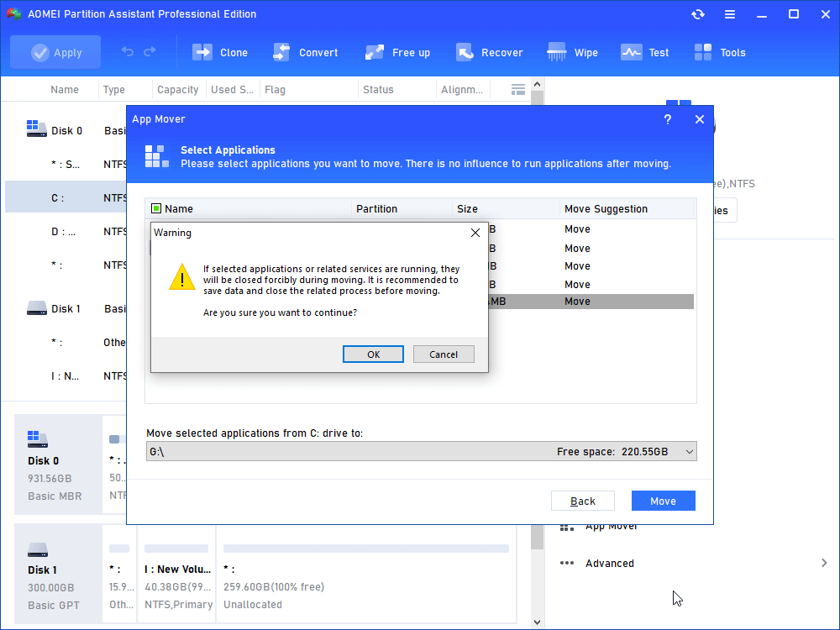Click the blue Move button
Screen dimensions: 840x630
click(663, 501)
